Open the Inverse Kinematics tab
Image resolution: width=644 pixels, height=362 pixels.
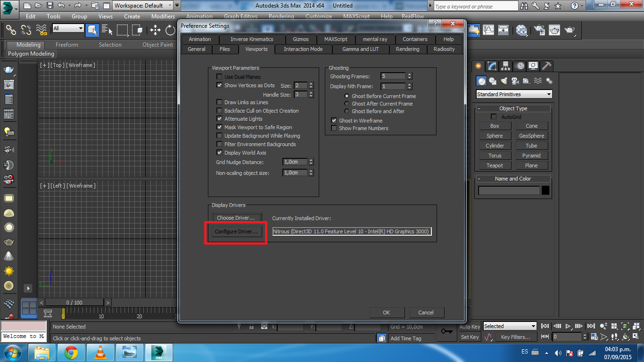[x=252, y=39]
